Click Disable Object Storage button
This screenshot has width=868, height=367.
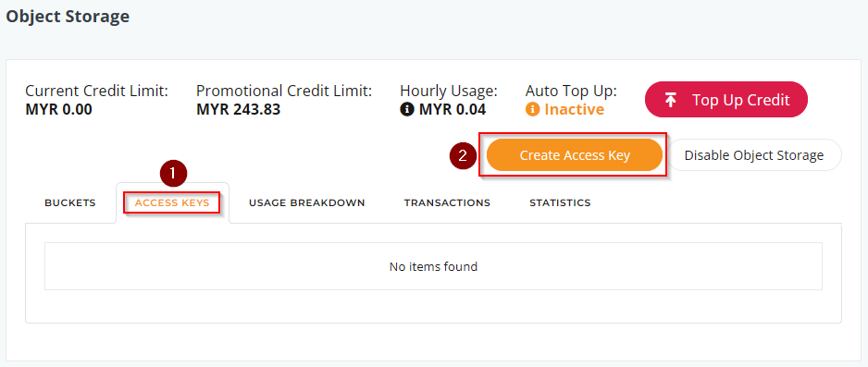754,155
